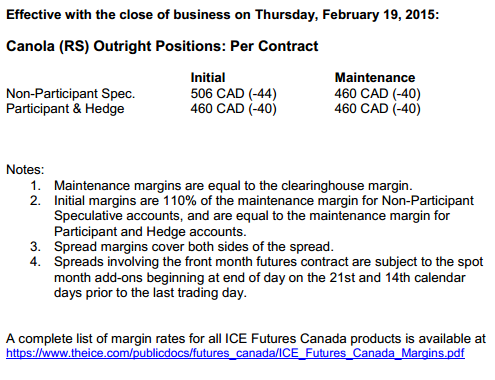
Task: Click 'days prior to the last trading day' line
Action: 150,293
